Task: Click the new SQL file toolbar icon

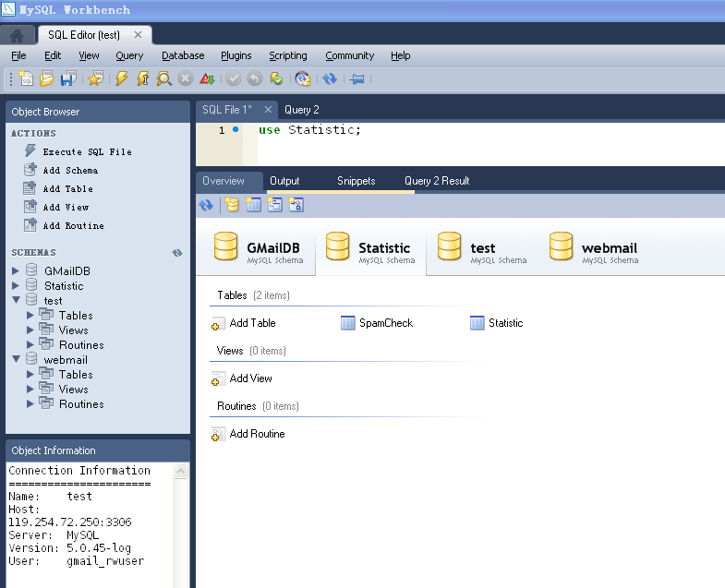Action: pyautogui.click(x=27, y=79)
